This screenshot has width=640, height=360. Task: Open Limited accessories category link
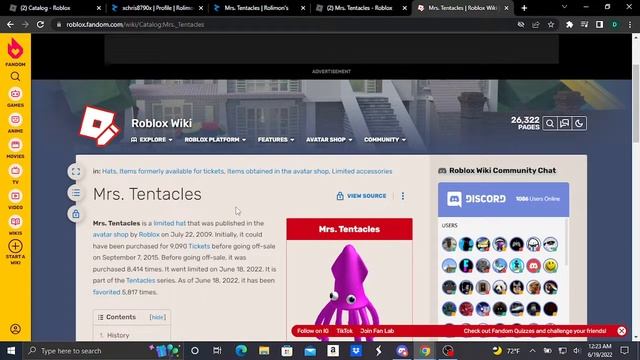click(362, 171)
